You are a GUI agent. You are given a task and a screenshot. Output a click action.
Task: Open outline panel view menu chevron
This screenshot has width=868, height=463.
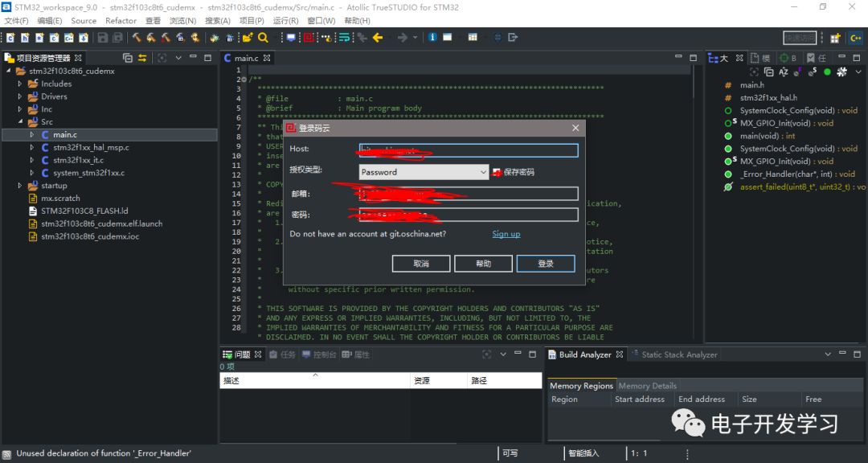(x=858, y=72)
